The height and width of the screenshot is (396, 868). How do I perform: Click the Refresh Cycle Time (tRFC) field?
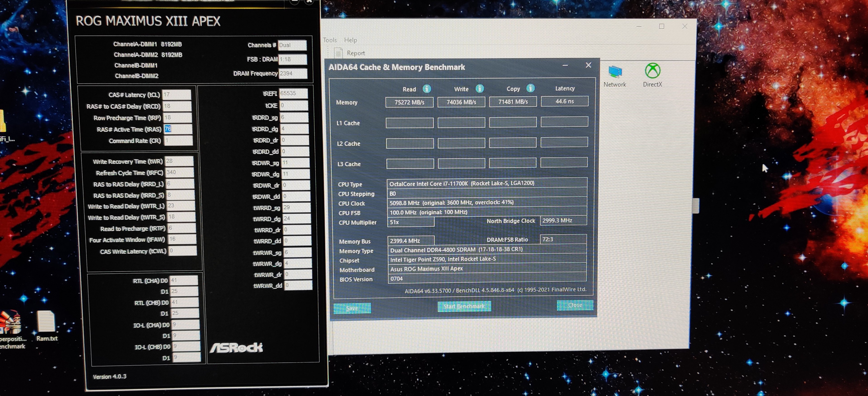point(180,172)
